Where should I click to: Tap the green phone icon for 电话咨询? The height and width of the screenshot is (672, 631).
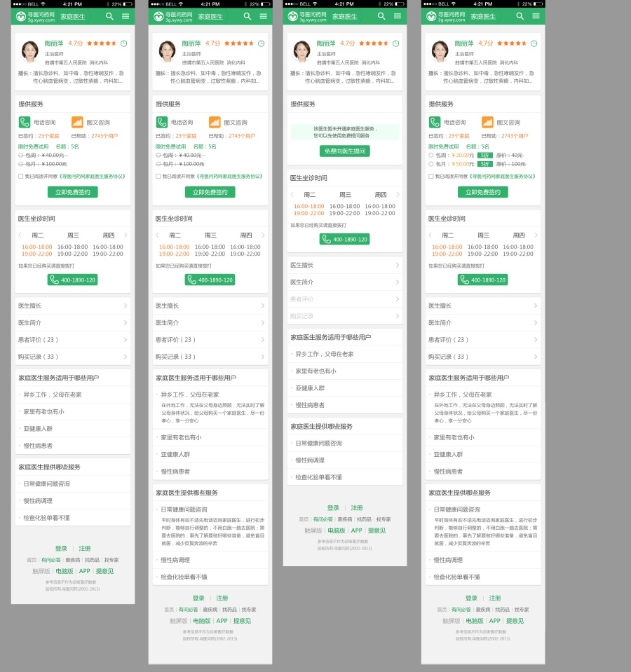coord(434,122)
